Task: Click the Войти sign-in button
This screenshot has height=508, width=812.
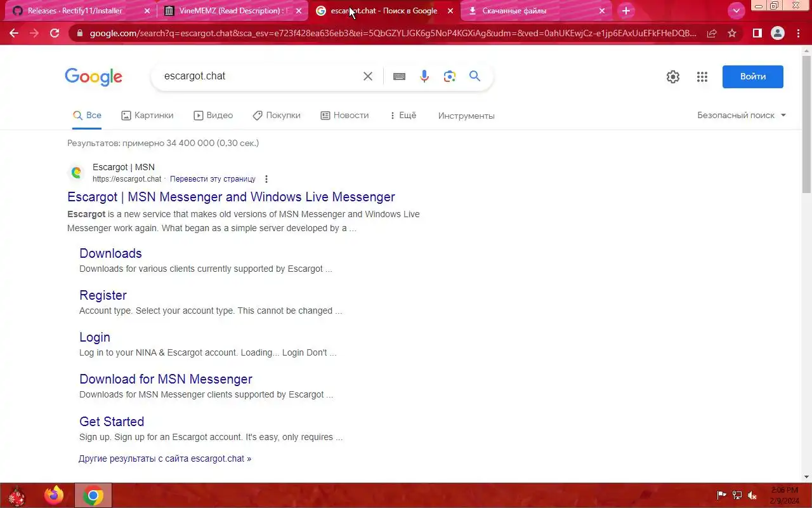Action: click(x=753, y=76)
